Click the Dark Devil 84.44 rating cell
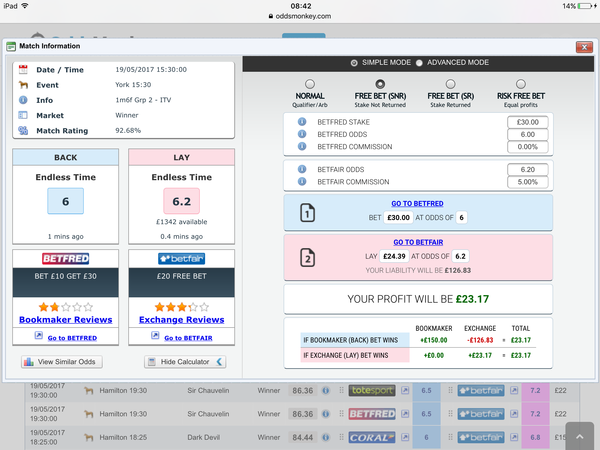The width and height of the screenshot is (600, 450). point(302,437)
